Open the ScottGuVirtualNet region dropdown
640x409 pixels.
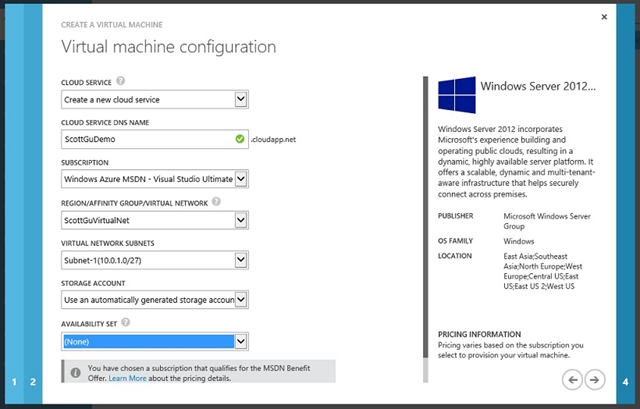pos(155,220)
